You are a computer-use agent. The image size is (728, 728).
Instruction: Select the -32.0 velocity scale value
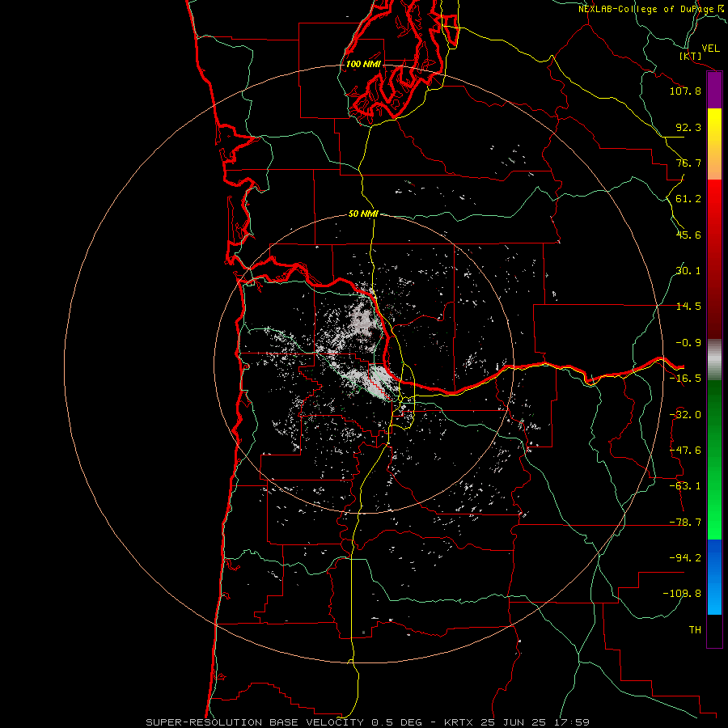coord(685,415)
